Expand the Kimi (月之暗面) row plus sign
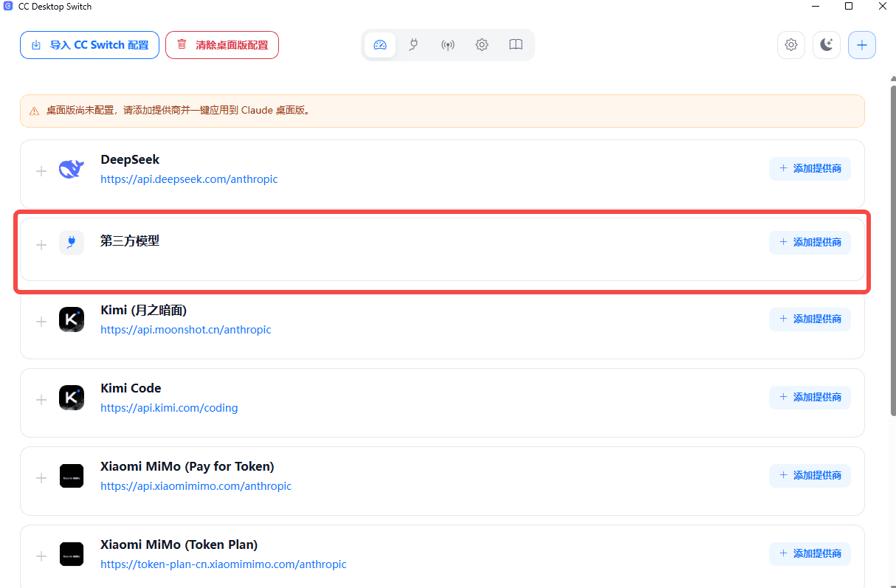The height and width of the screenshot is (588, 896). click(x=41, y=322)
